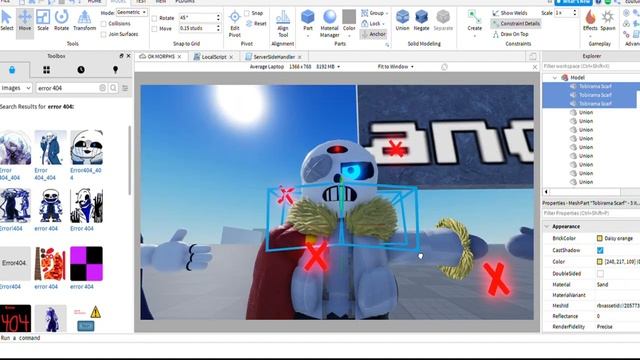
Task: Select the Transform tool
Action: (84, 21)
